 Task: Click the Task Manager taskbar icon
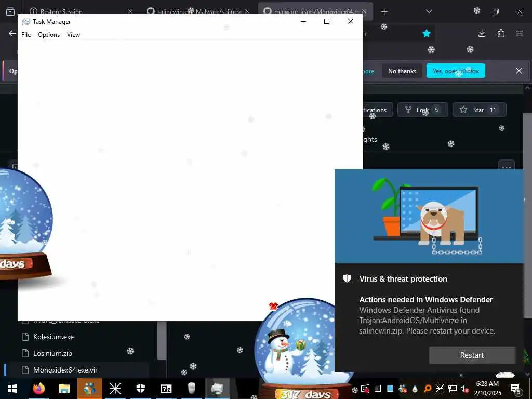coord(217,389)
